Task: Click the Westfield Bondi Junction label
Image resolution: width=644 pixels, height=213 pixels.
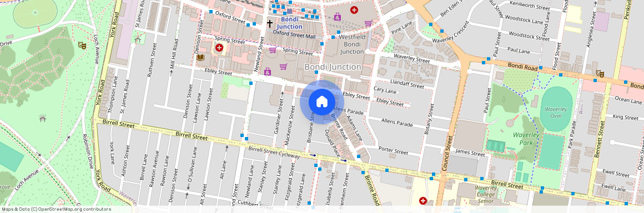Action: click(x=351, y=44)
